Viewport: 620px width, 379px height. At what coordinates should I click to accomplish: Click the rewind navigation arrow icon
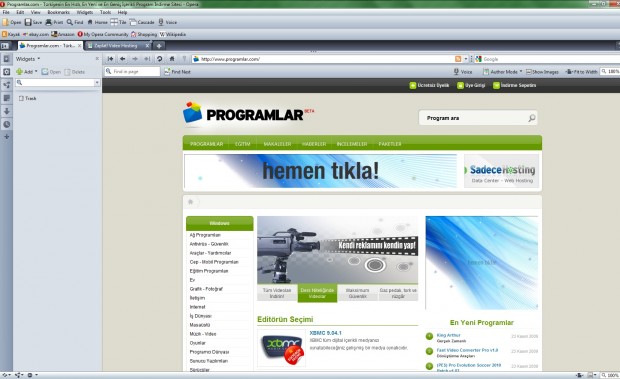110,59
